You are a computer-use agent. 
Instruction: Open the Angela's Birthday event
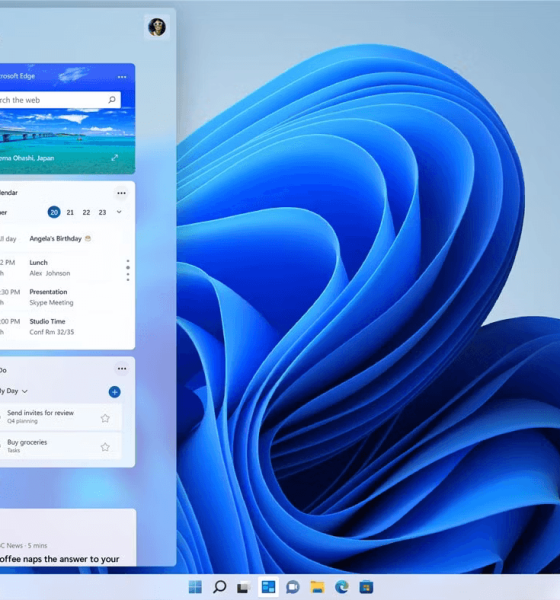(x=61, y=239)
